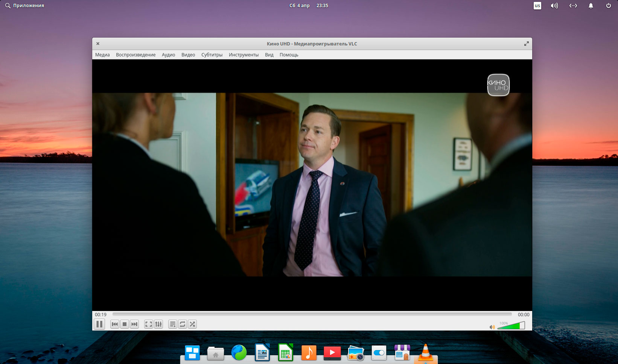This screenshot has width=618, height=364.
Task: Skip to previous media item
Action: click(x=115, y=324)
